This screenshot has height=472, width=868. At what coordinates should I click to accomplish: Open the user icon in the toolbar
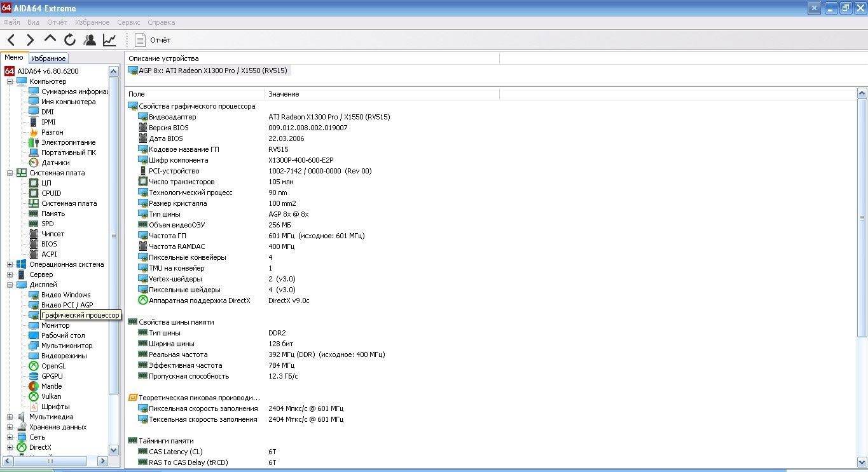pos(90,40)
